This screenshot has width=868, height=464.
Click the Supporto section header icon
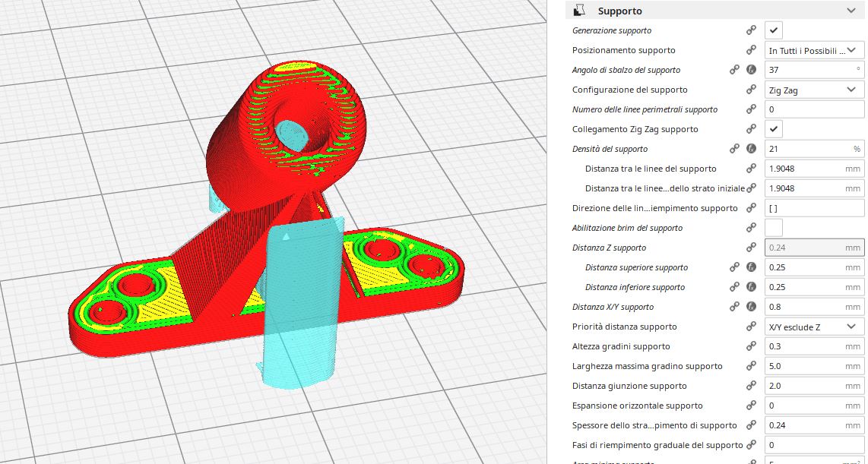tap(580, 11)
